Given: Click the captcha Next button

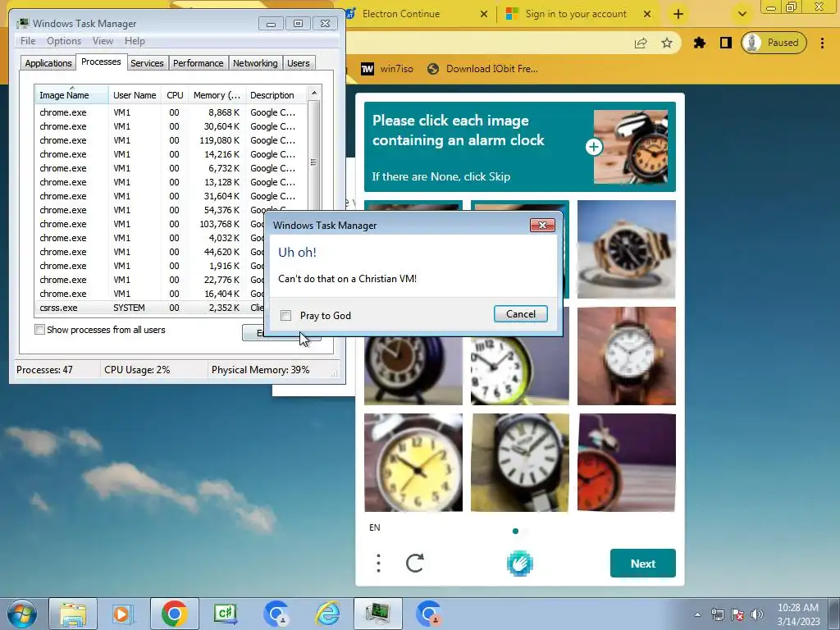Looking at the screenshot, I should pyautogui.click(x=642, y=563).
